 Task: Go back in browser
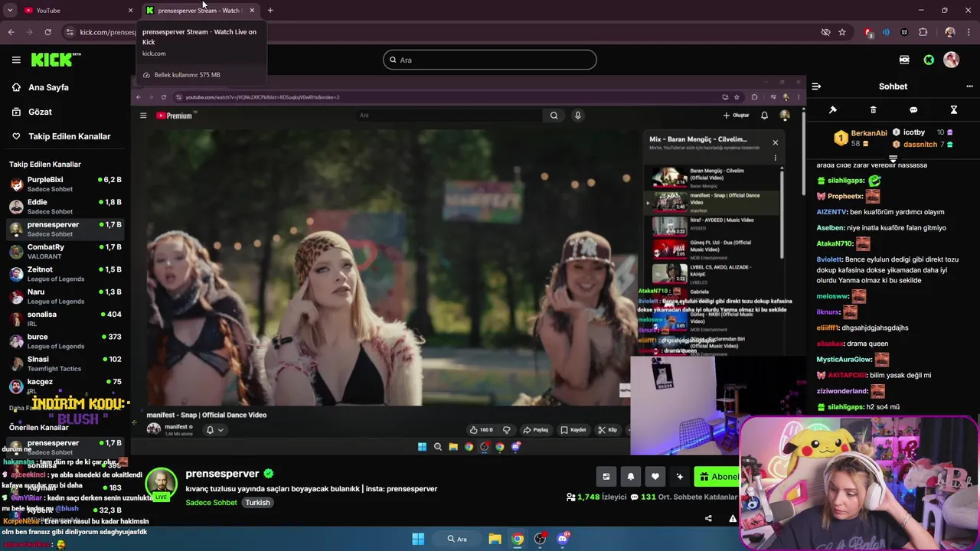point(11,32)
